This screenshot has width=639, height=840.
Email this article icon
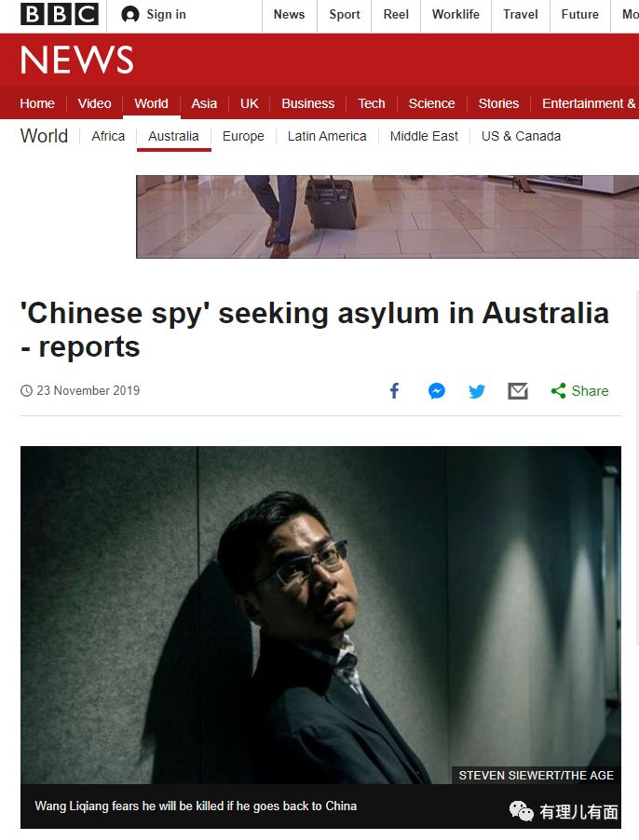(x=517, y=391)
